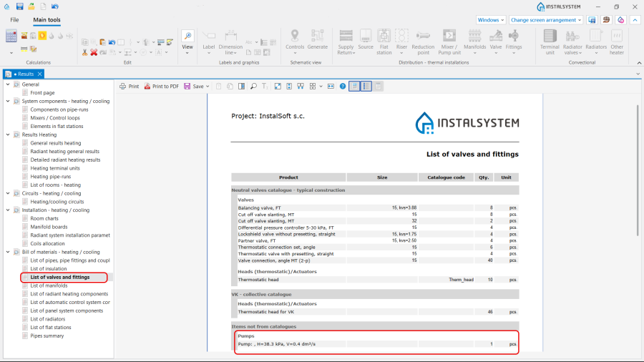The width and height of the screenshot is (644, 362).
Task: Collapse Installation - heating / cooling node
Action: click(x=8, y=210)
